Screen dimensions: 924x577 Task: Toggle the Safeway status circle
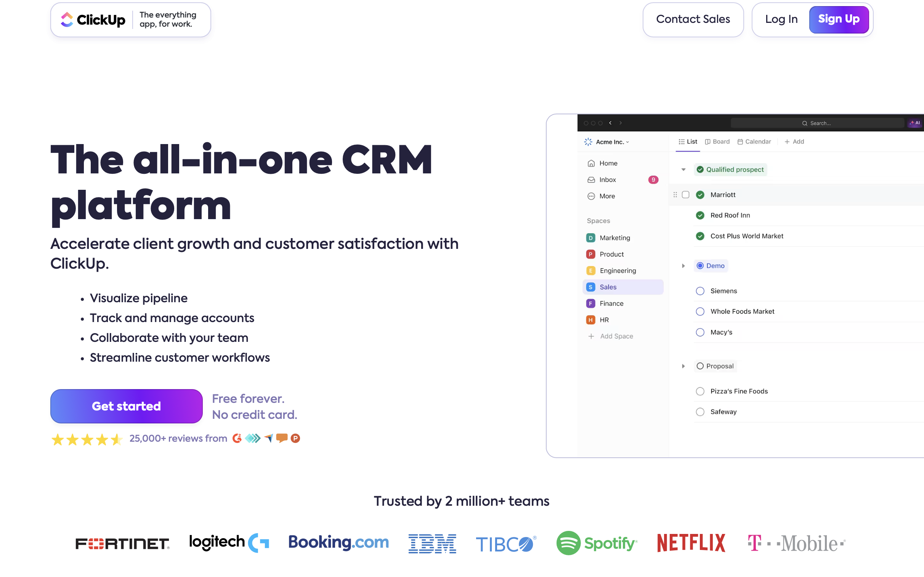[x=700, y=412]
